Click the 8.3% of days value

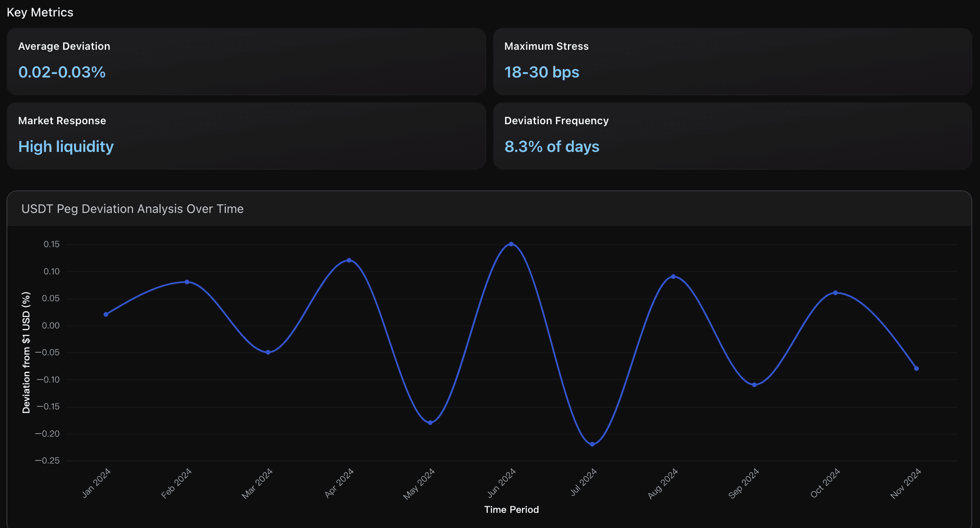click(x=552, y=147)
